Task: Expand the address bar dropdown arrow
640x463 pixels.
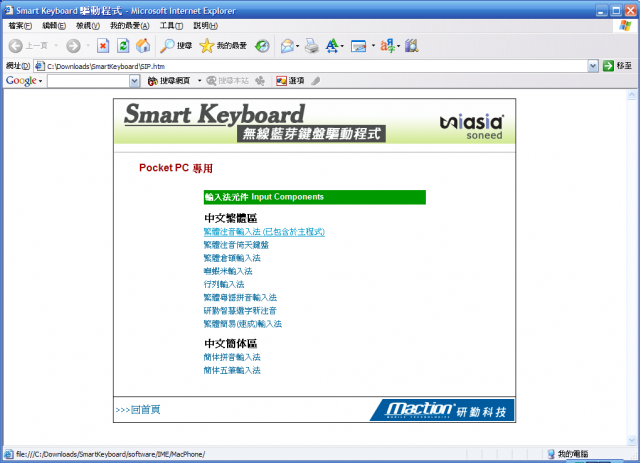Action: pos(593,66)
